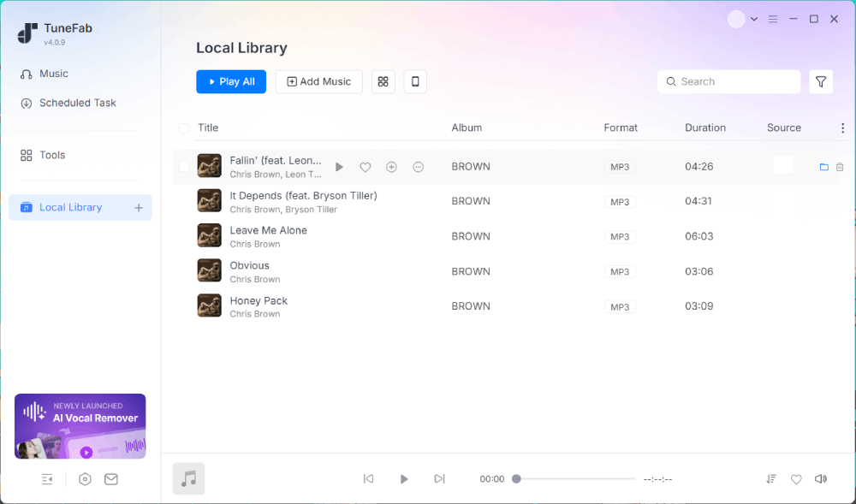This screenshot has width=856, height=504.
Task: Favorite current song via player bar heart
Action: point(796,479)
